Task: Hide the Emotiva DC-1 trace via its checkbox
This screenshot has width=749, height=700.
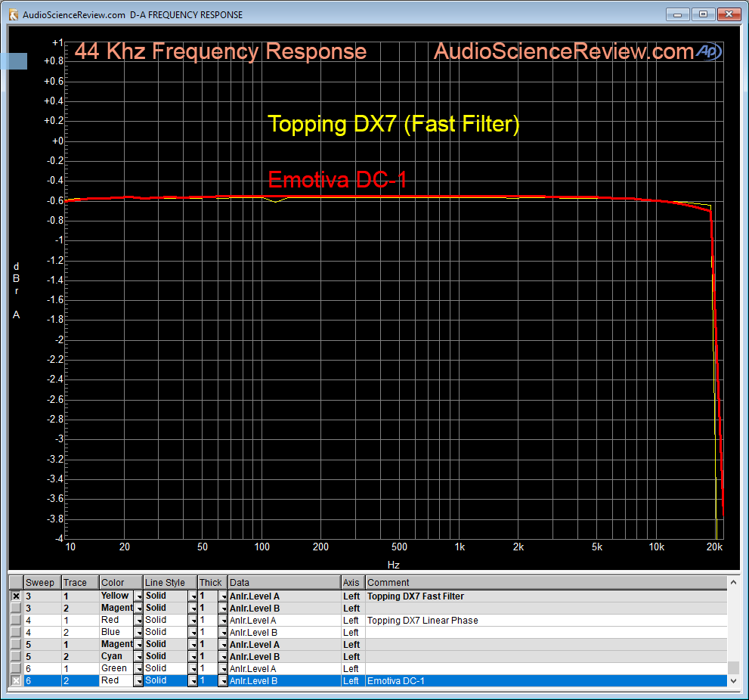Action: point(16,680)
